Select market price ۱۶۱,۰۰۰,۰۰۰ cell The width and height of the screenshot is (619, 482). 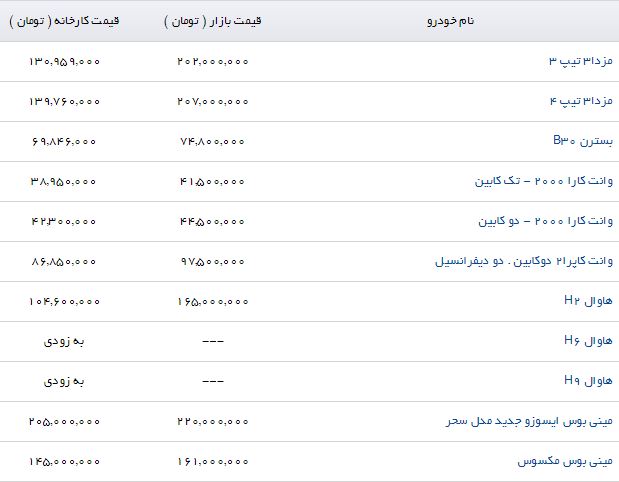pyautogui.click(x=213, y=461)
